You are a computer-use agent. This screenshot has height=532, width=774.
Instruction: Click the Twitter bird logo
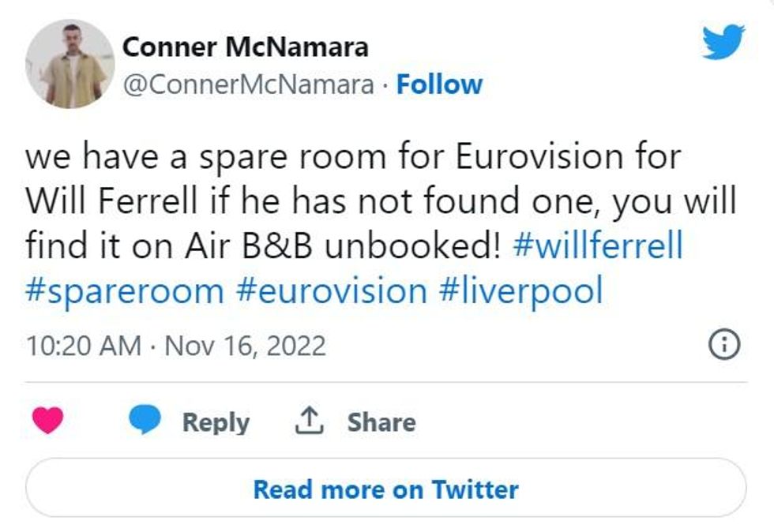tap(723, 41)
